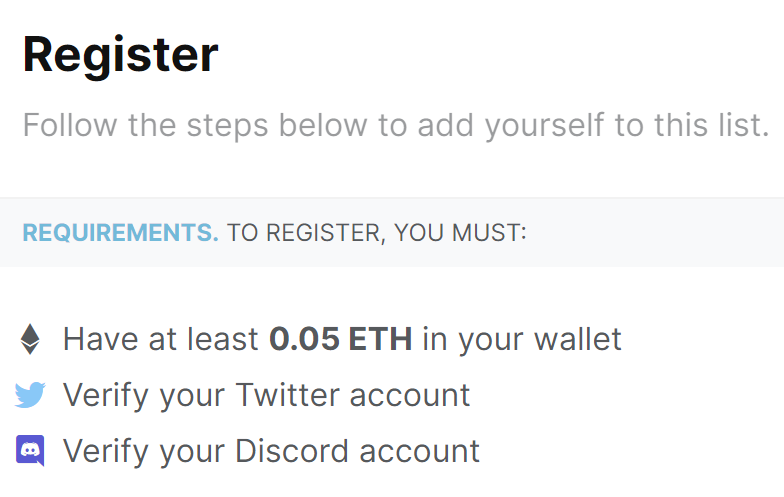Click the Register heading
Screen dimensions: 784x497
click(120, 56)
